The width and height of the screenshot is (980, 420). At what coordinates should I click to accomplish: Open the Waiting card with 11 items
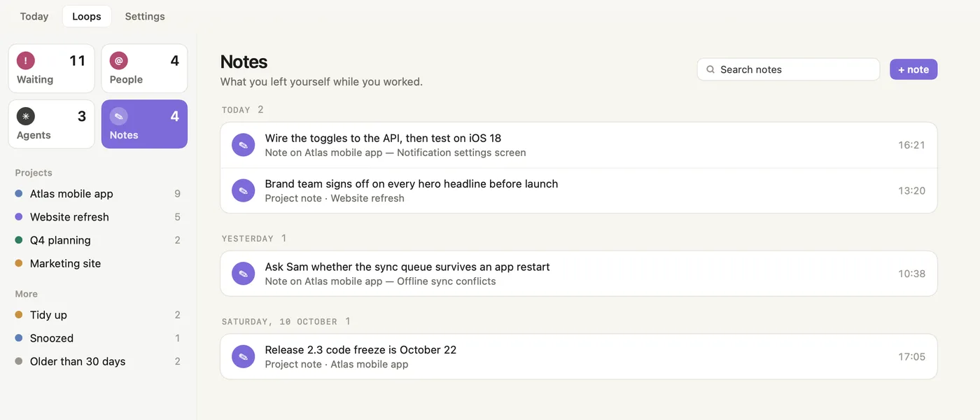click(x=51, y=69)
